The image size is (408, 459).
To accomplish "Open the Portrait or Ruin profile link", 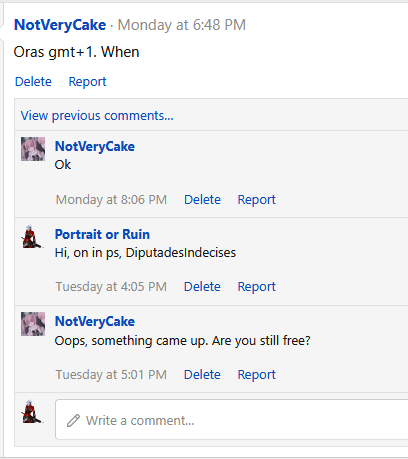I will pos(102,234).
